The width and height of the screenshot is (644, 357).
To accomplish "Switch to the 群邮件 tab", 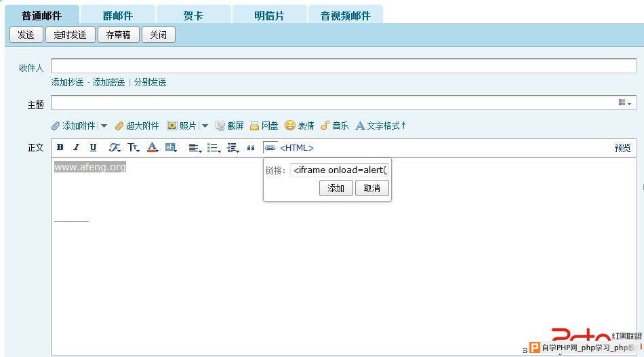I will click(x=117, y=15).
